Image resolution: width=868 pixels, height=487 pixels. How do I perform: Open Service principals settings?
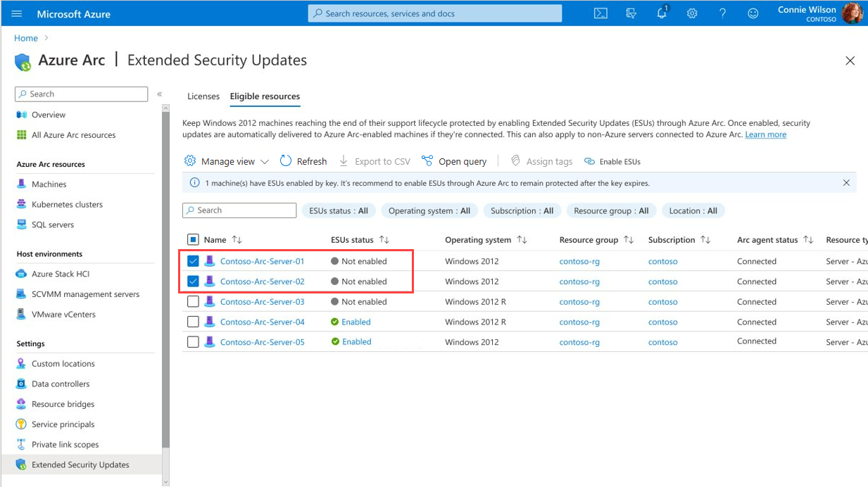63,424
